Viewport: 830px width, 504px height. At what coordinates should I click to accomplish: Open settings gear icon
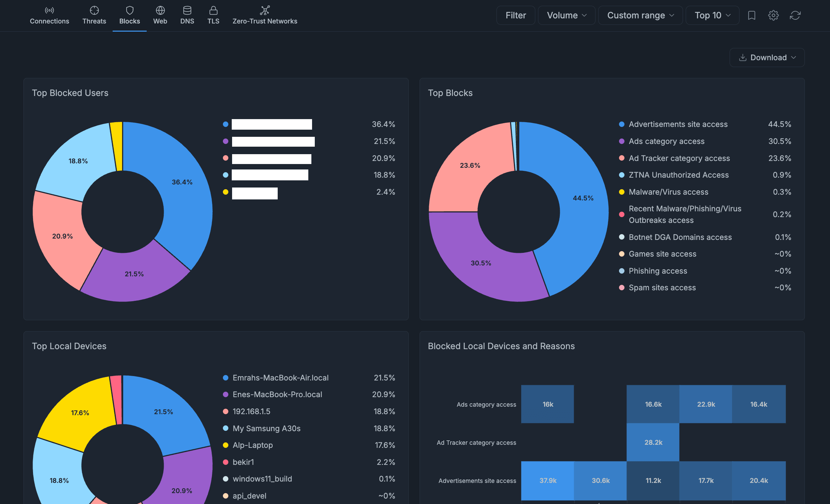(x=774, y=15)
